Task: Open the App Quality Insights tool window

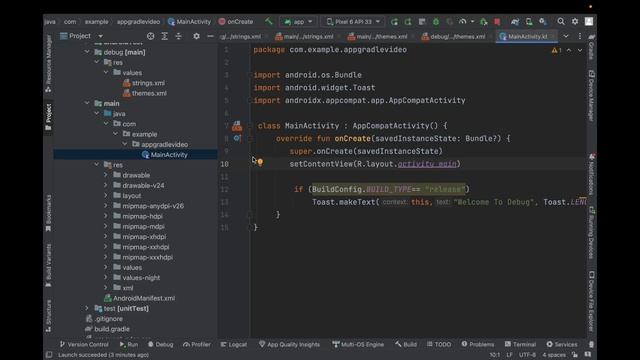Action: click(289, 344)
